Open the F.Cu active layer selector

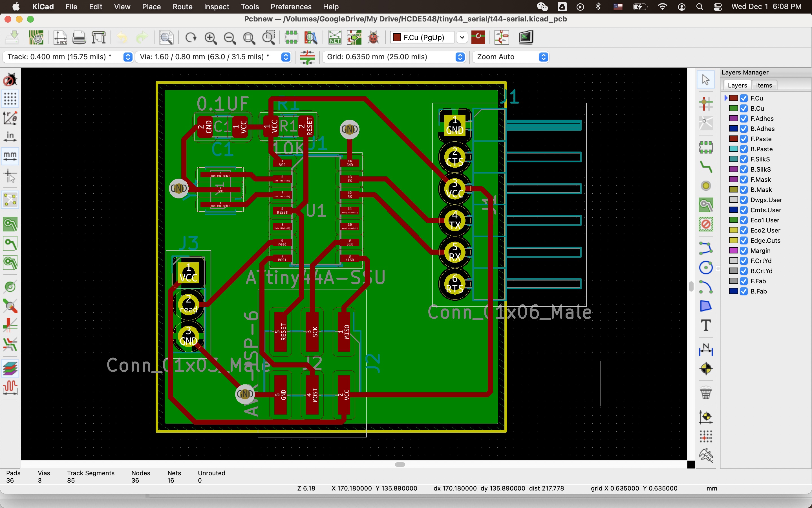(x=422, y=37)
